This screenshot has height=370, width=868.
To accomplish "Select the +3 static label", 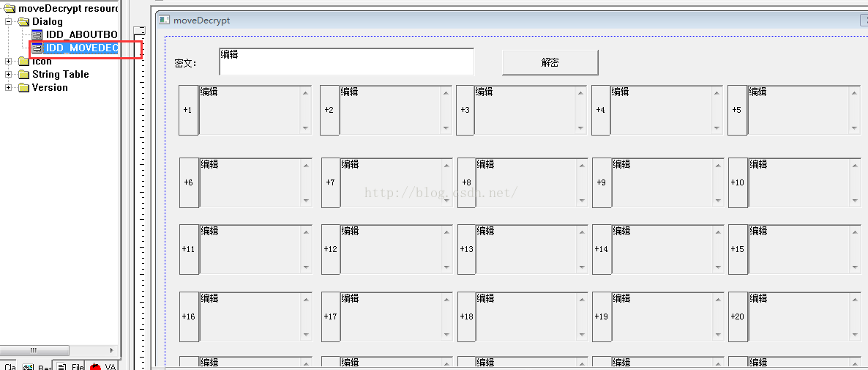I will click(465, 110).
